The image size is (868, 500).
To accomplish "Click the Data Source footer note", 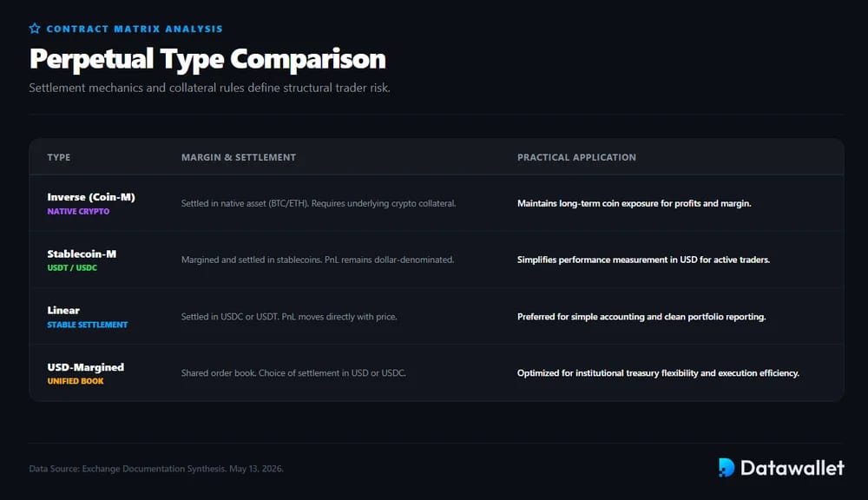I will tap(156, 469).
